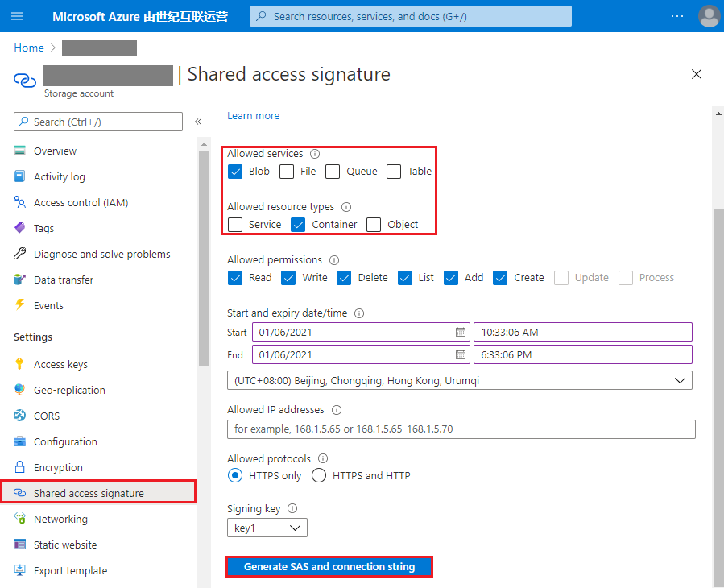
Task: Click the Export template icon
Action: click(x=19, y=570)
